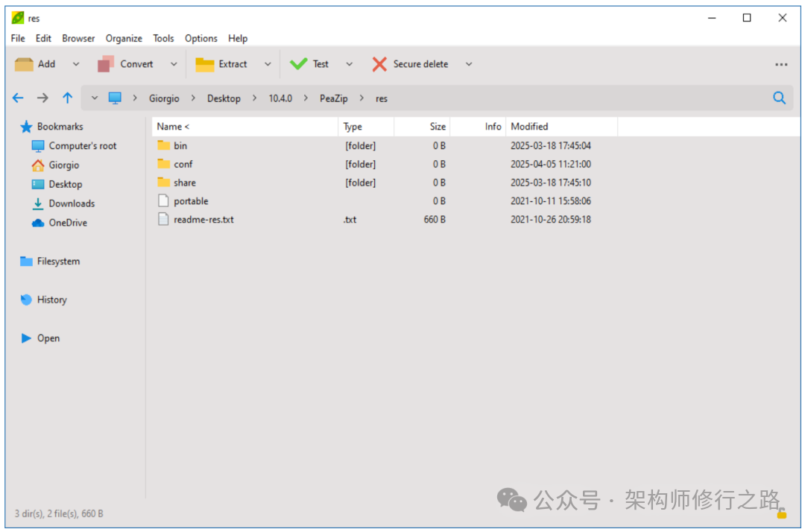The height and width of the screenshot is (532, 805).
Task: Open the address bar history dropdown
Action: tap(95, 98)
